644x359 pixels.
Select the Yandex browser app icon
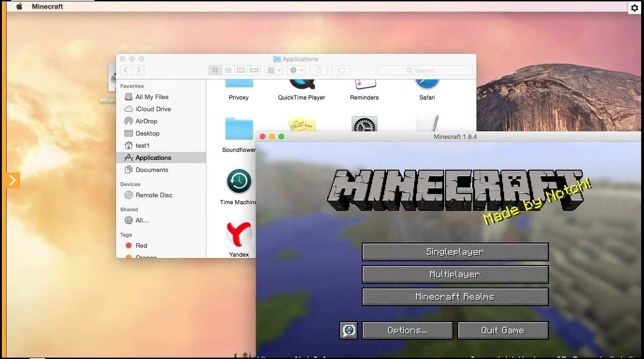pyautogui.click(x=239, y=234)
